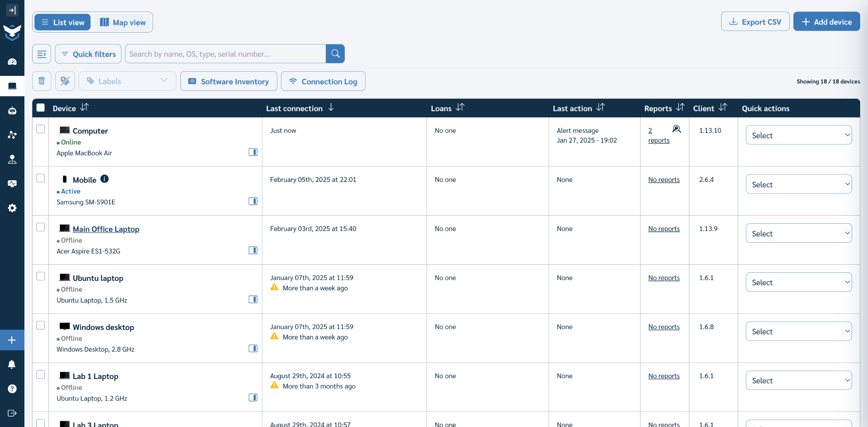Switch to List view tab
The width and height of the screenshot is (868, 427).
pyautogui.click(x=63, y=22)
